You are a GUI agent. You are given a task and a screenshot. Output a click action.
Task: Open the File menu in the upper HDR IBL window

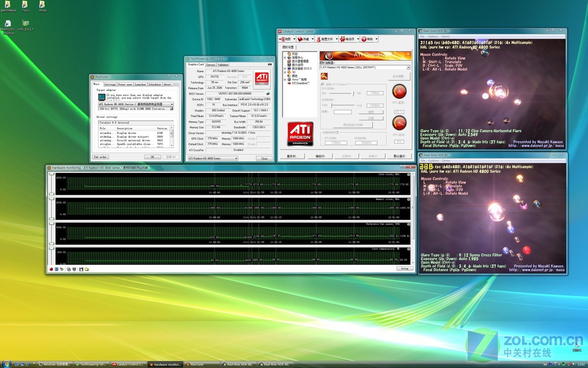tap(422, 36)
